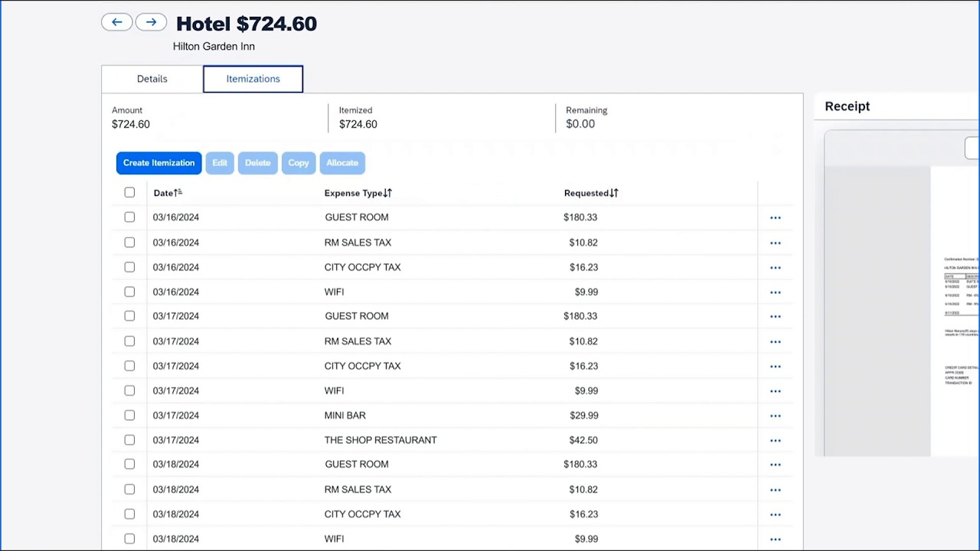Sort itemizations by Date column
Screen dimensions: 980x551
168,193
